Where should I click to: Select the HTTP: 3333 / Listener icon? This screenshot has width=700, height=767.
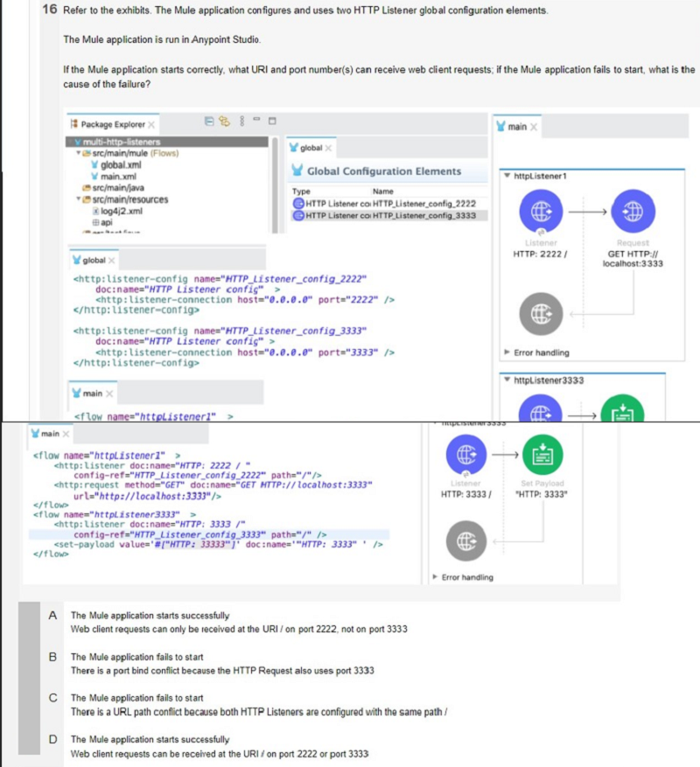[466, 455]
